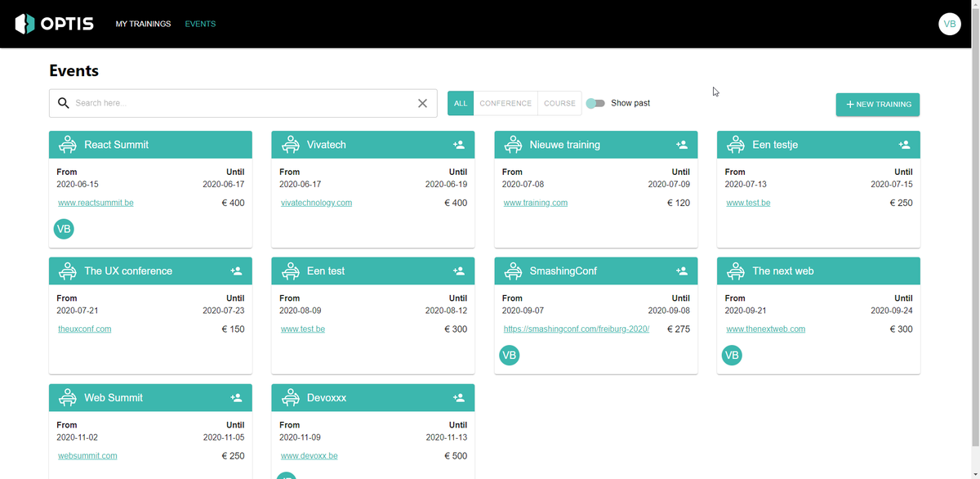Open the VB user avatar menu
This screenshot has height=479, width=980.
(949, 24)
